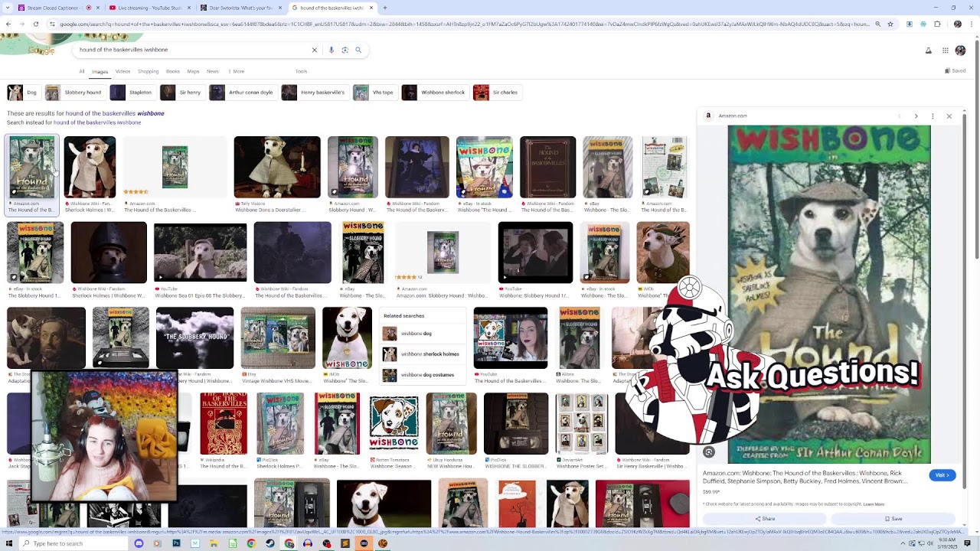The image size is (980, 551).
Task: Save the previewed image
Action: tap(893, 518)
